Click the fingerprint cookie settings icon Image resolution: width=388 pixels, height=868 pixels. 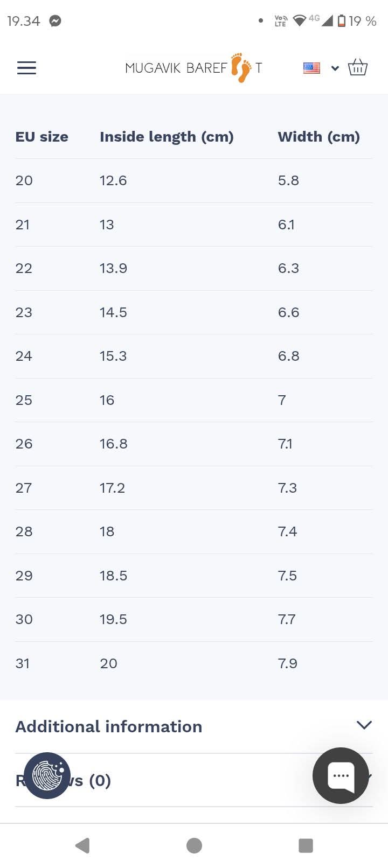pyautogui.click(x=47, y=775)
